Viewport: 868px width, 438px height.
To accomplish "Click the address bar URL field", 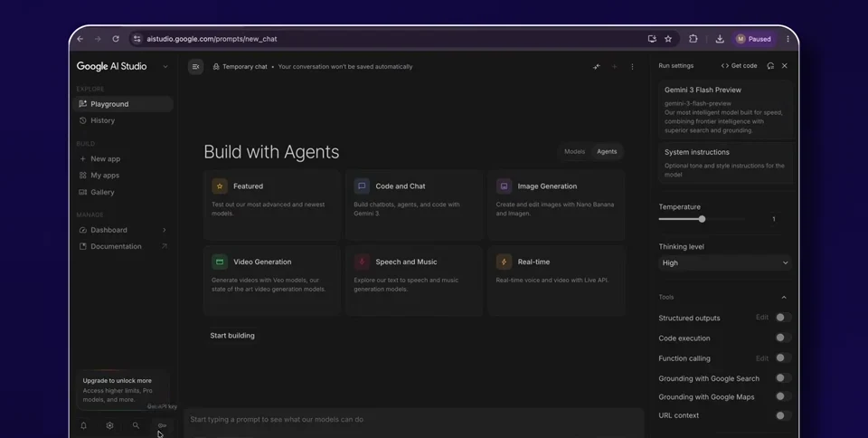I will click(x=388, y=39).
